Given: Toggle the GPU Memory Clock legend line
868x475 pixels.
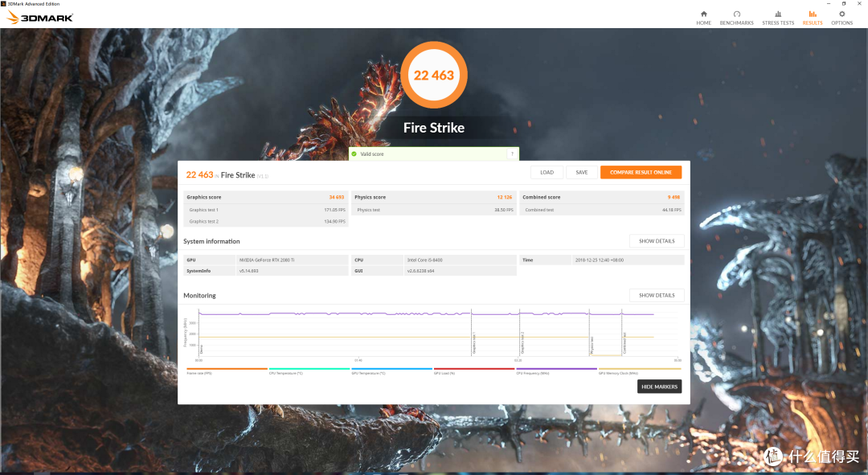Looking at the screenshot, I should [x=640, y=371].
